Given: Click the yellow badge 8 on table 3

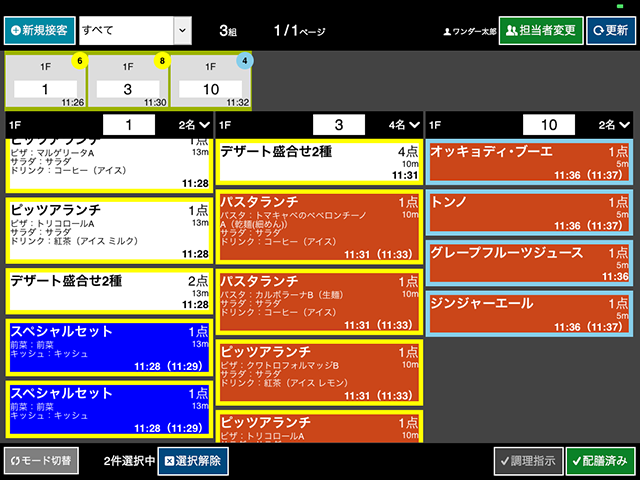Looking at the screenshot, I should pyautogui.click(x=163, y=61).
